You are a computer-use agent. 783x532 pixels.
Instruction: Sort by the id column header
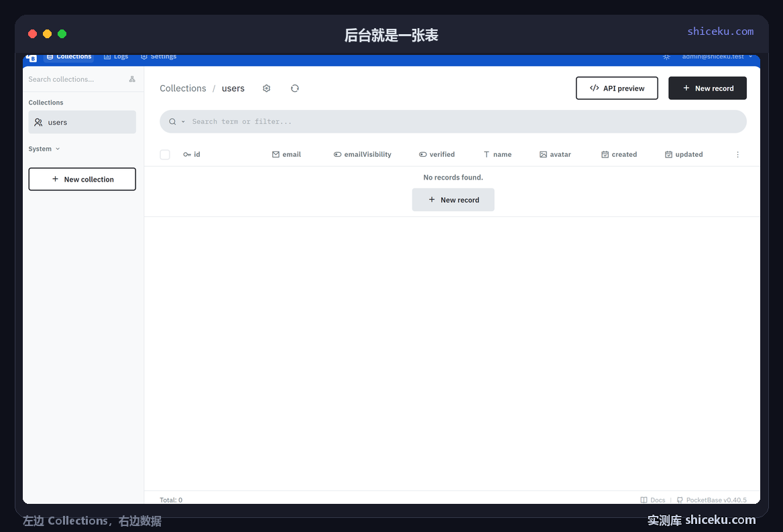pyautogui.click(x=192, y=155)
